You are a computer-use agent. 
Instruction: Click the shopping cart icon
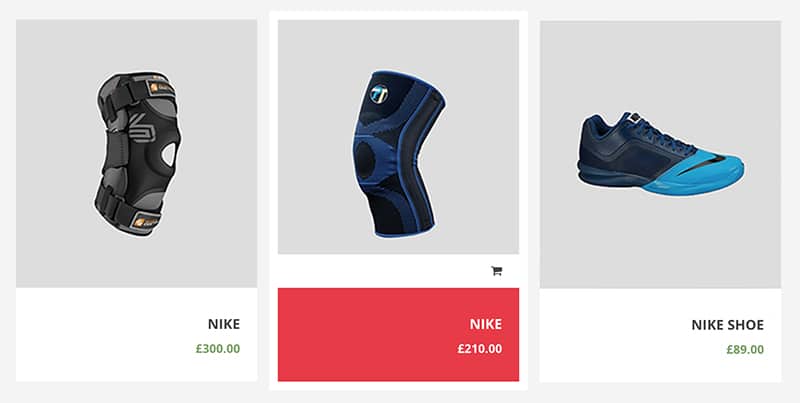click(x=496, y=271)
